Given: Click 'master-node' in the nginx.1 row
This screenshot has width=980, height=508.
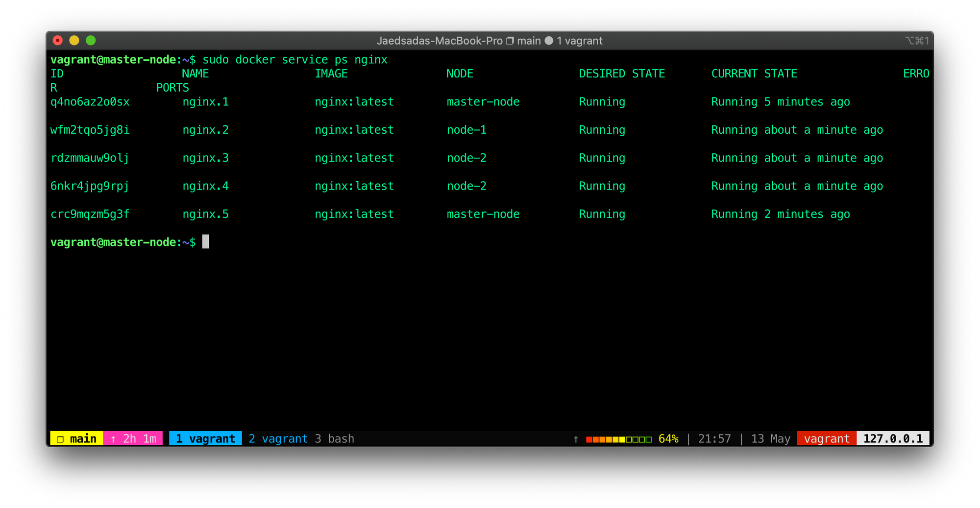Looking at the screenshot, I should coord(483,101).
